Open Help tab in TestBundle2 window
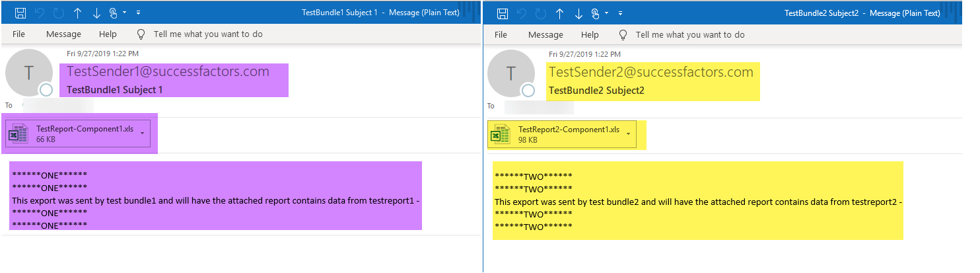Image resolution: width=980 pixels, height=273 pixels. click(590, 34)
